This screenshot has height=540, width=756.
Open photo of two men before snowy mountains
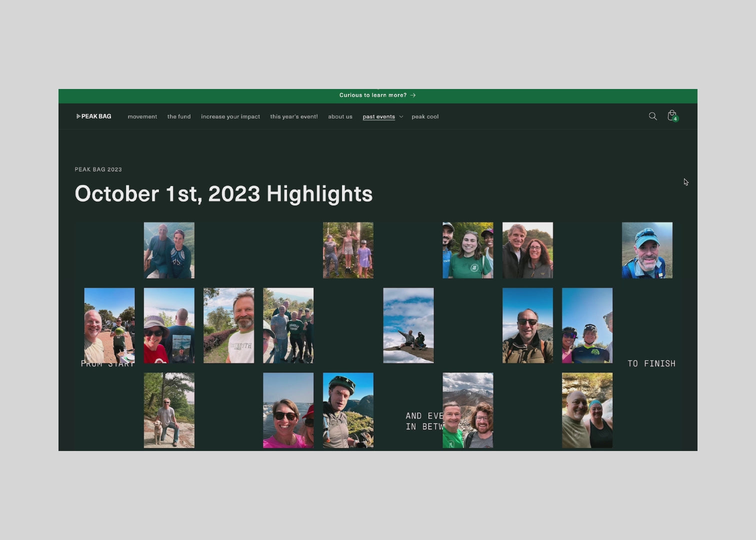tap(467, 410)
